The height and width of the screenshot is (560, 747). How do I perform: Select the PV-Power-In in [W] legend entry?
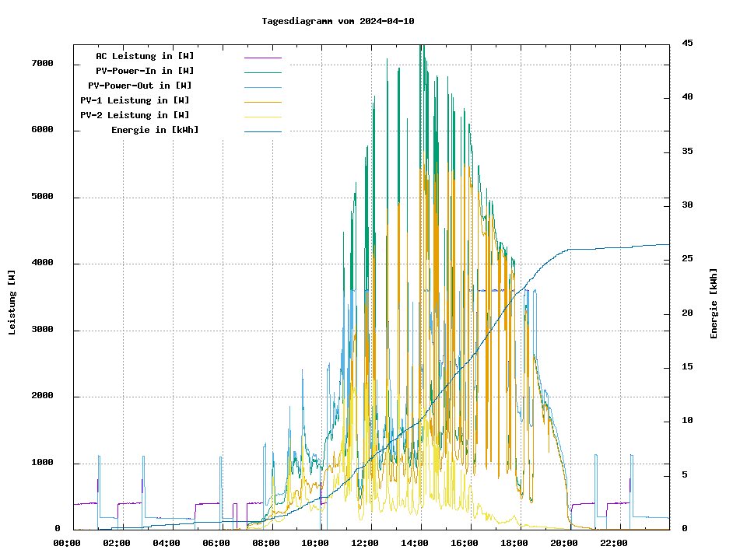150,71
